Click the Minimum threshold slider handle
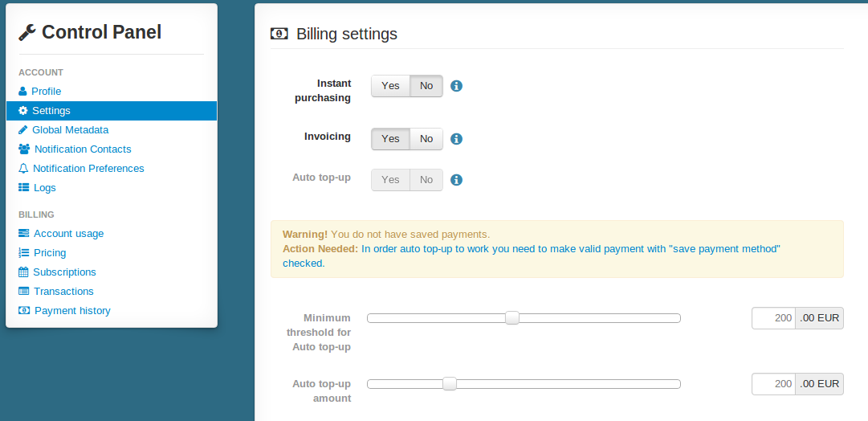Viewport: 868px width, 421px height. pos(512,318)
